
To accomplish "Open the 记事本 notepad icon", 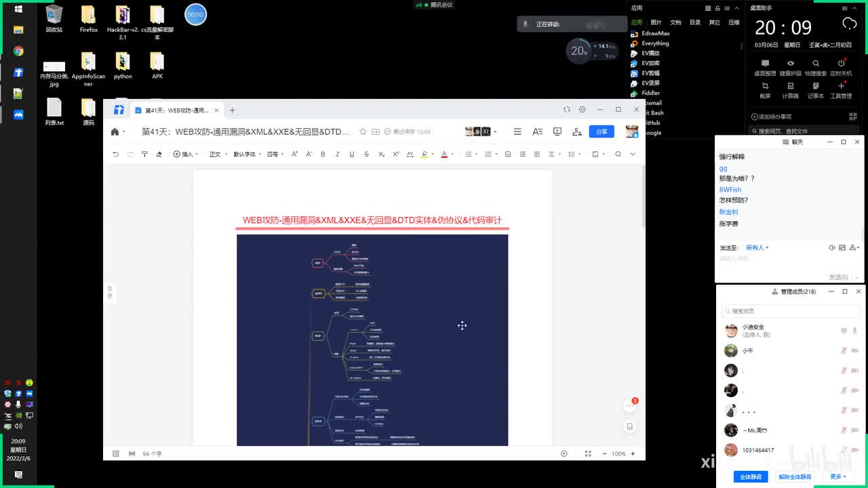I will pyautogui.click(x=816, y=90).
